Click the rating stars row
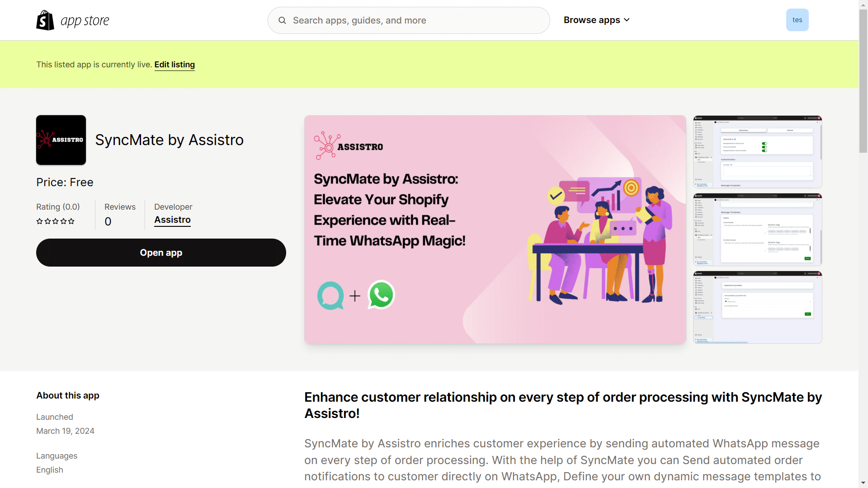The height and width of the screenshot is (488, 868). pos(55,221)
